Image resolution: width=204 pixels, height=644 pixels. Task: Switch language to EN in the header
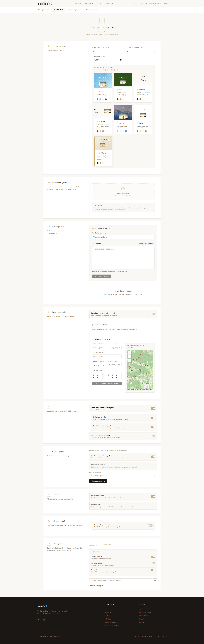pos(138,4)
